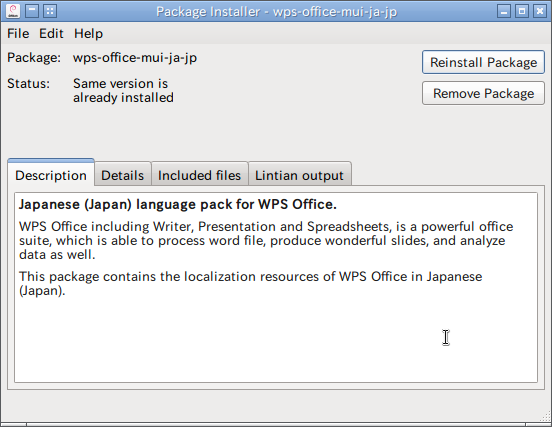552x427 pixels.
Task: Switch to the Details tab
Action: pos(123,175)
